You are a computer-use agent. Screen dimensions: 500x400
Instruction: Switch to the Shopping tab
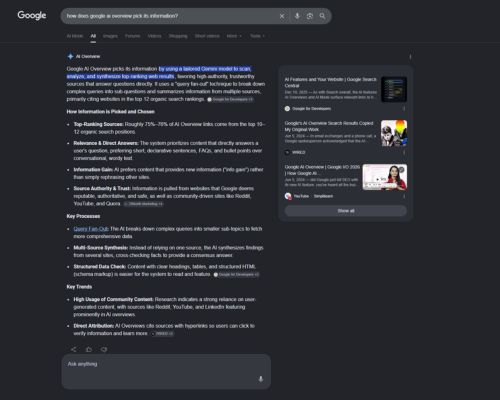point(178,36)
